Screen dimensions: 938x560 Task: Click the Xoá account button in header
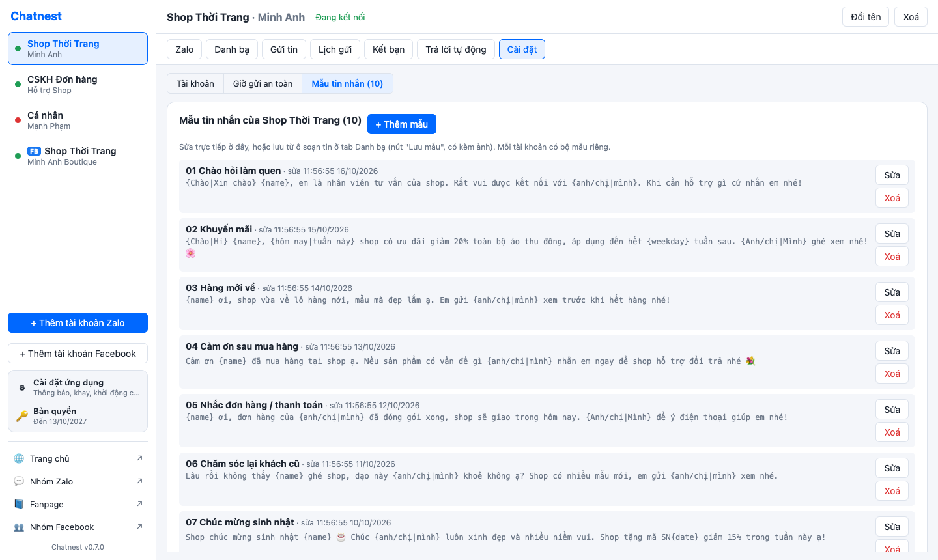[911, 17]
